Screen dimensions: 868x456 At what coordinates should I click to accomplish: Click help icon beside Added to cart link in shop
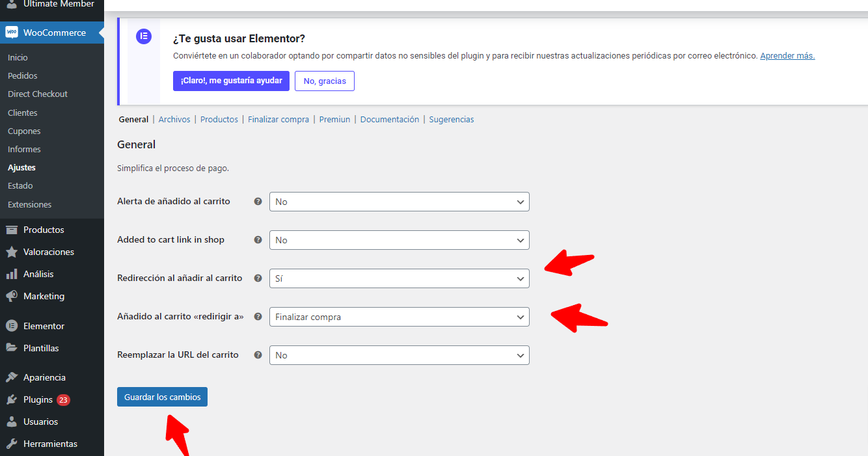point(258,240)
